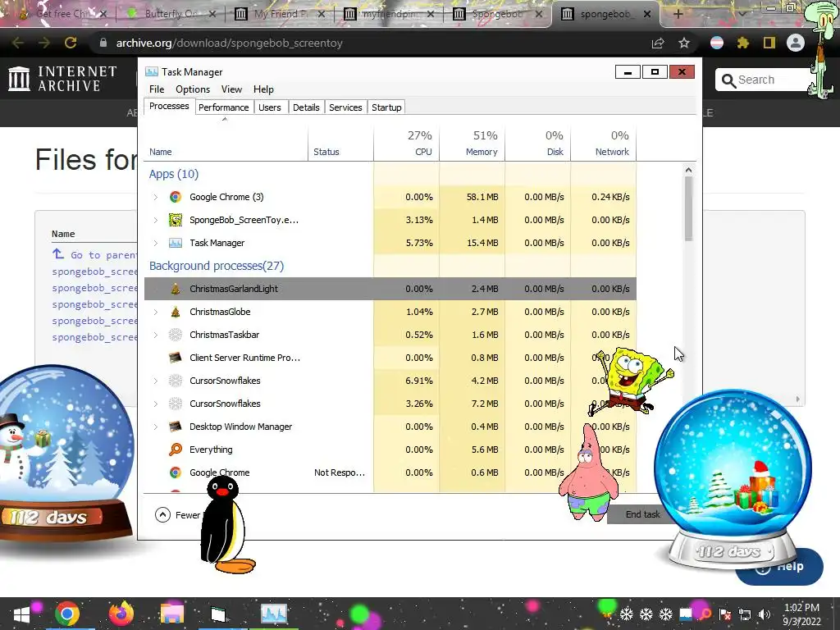Sort processes by the Disk column
The width and height of the screenshot is (840, 630).
click(x=538, y=143)
